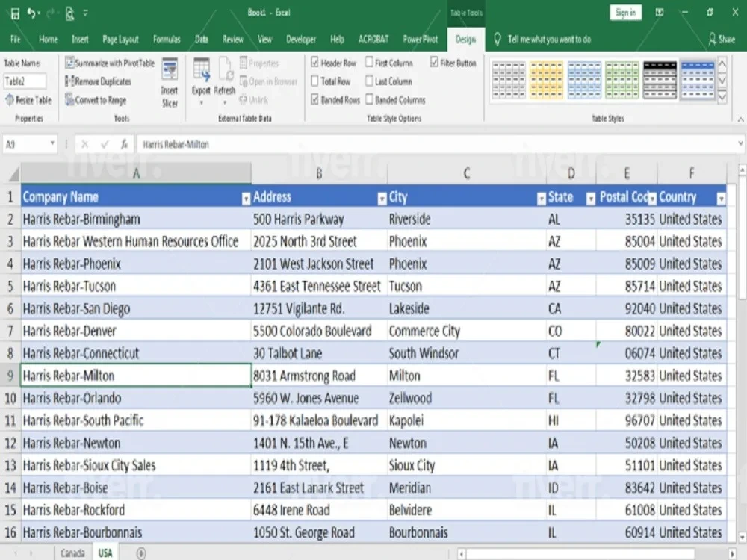The image size is (747, 560).
Task: Expand the Table Styles gallery More arrow
Action: (x=722, y=98)
